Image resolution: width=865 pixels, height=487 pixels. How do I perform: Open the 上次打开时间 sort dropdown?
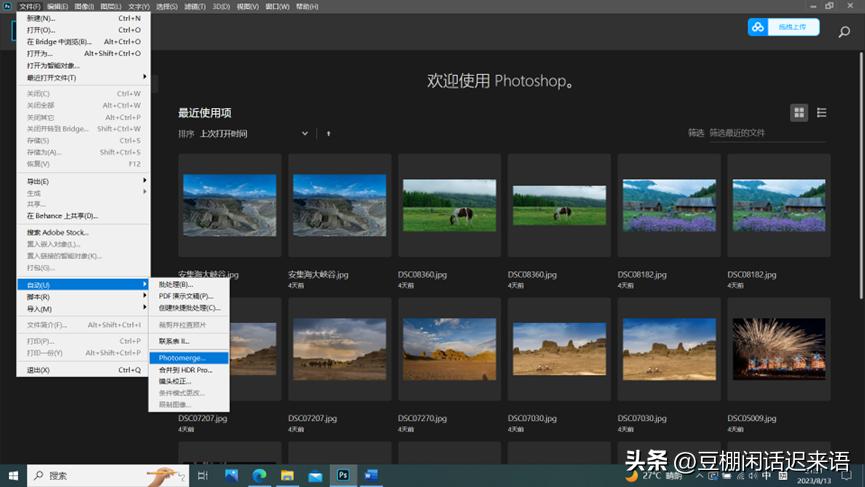[x=253, y=134]
